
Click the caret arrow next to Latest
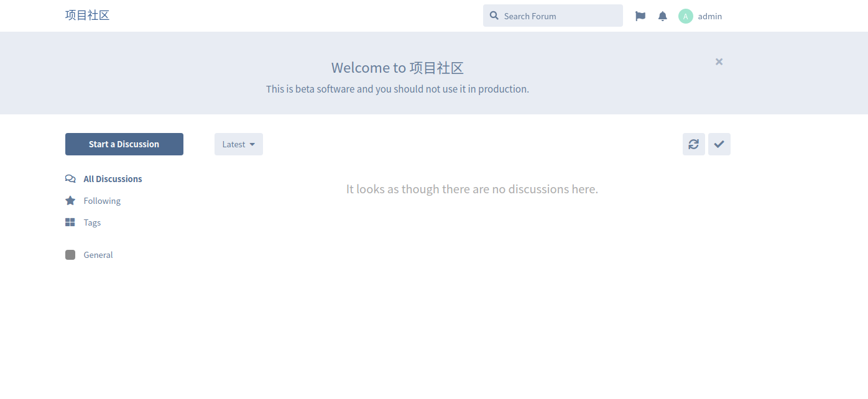(x=252, y=144)
